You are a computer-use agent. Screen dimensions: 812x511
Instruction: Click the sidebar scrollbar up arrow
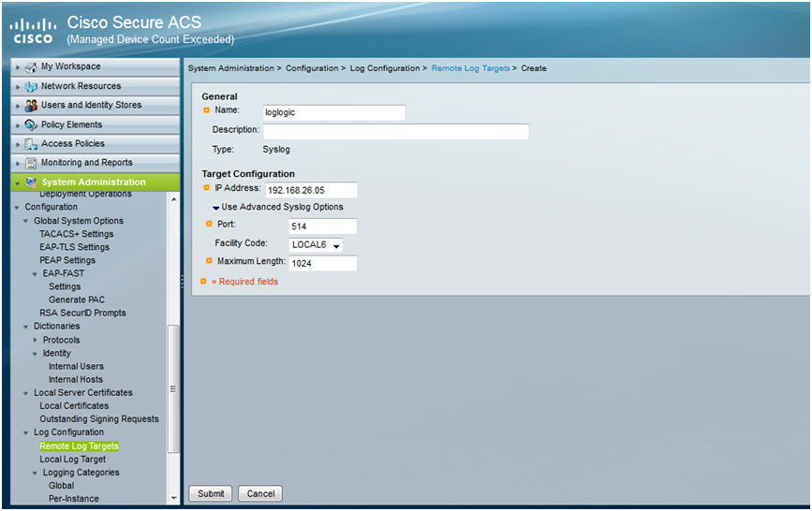pos(174,199)
